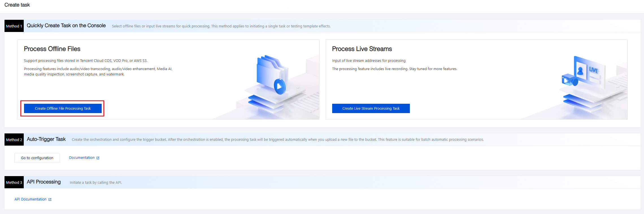Image resolution: width=644 pixels, height=214 pixels.
Task: Click the Create task page title
Action: coord(17,5)
